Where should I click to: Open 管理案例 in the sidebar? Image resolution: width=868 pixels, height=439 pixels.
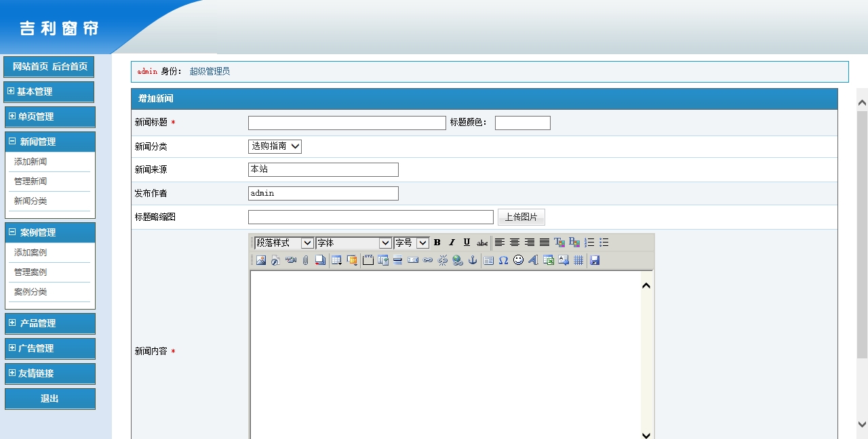31,272
